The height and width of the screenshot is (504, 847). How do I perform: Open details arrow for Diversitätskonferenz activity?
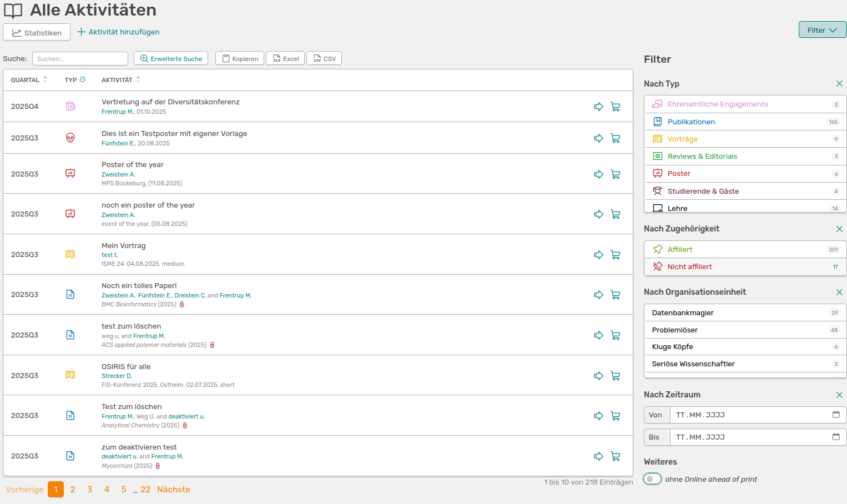click(598, 107)
